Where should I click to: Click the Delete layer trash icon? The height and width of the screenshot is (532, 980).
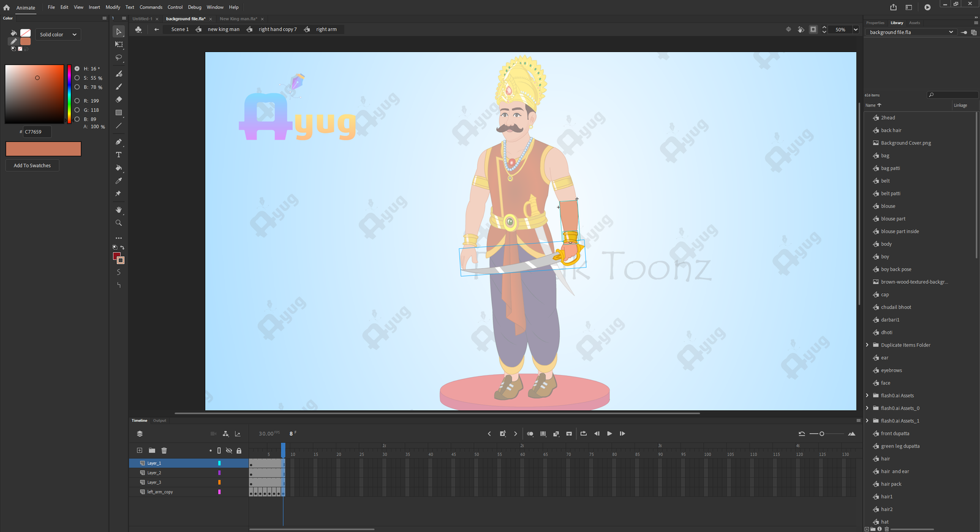coord(164,451)
